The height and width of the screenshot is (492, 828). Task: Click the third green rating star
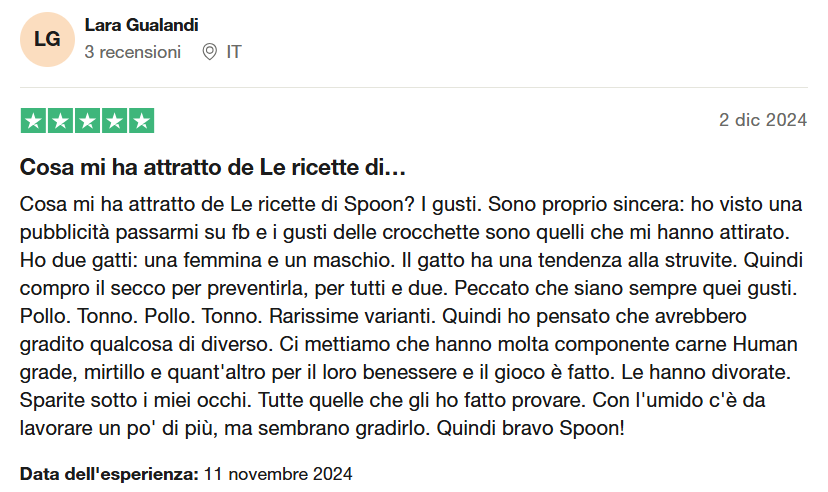coord(88,121)
